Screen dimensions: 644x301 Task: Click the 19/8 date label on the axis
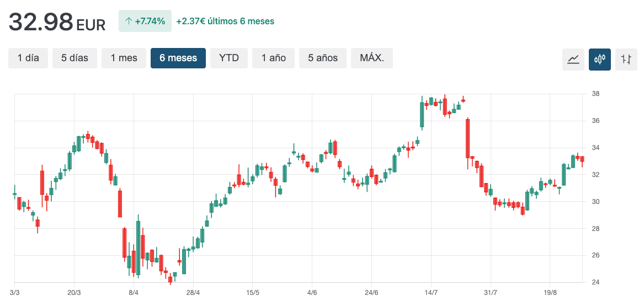(550, 292)
